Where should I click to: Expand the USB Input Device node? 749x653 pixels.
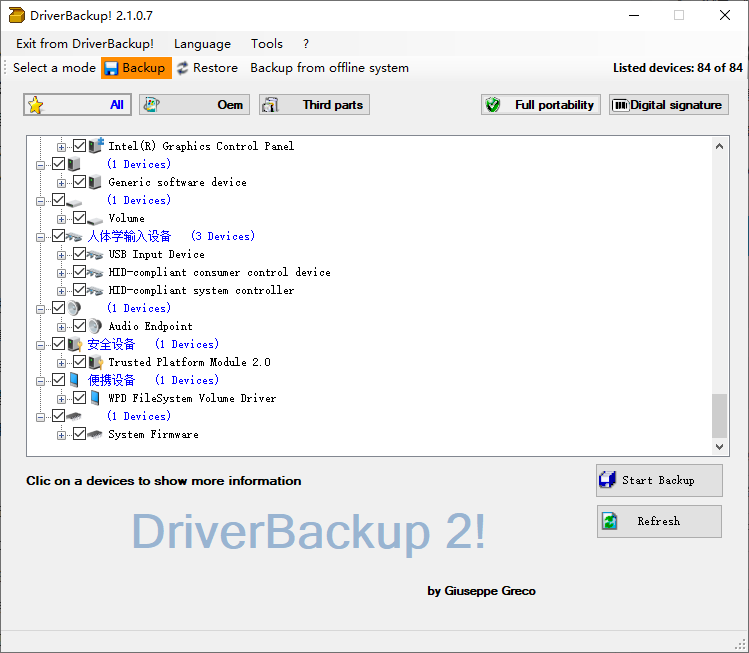pyautogui.click(x=61, y=256)
